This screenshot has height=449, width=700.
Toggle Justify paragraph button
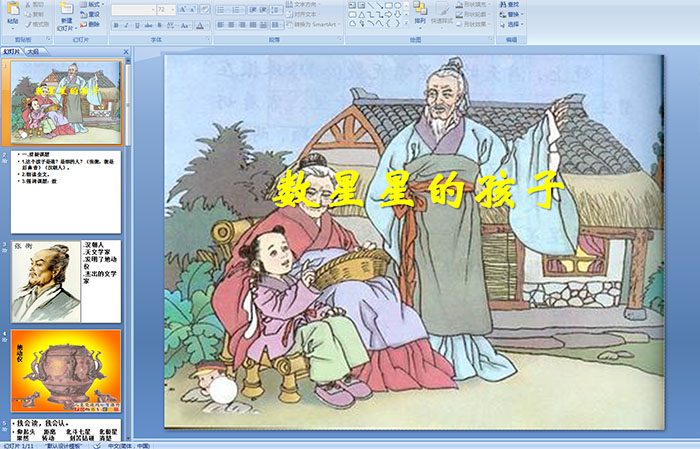(253, 25)
